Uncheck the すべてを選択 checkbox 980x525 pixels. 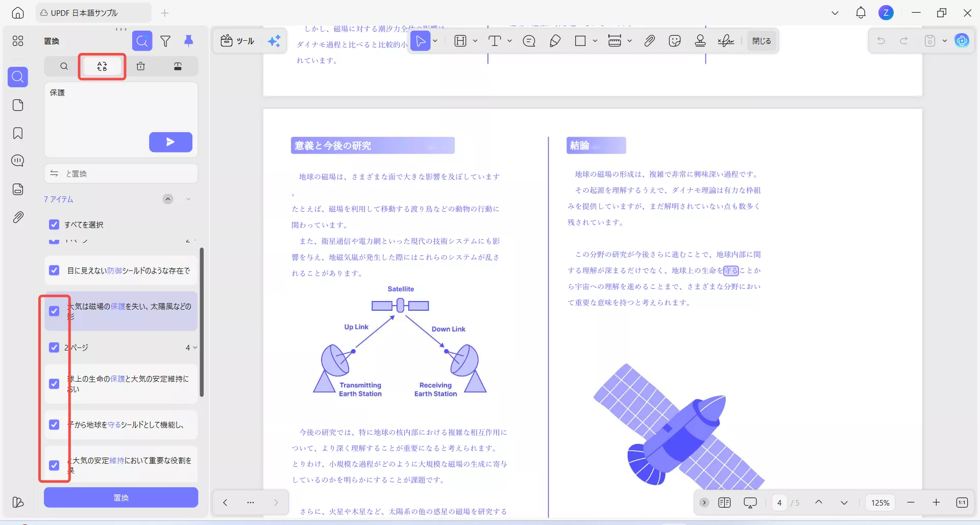coord(54,224)
